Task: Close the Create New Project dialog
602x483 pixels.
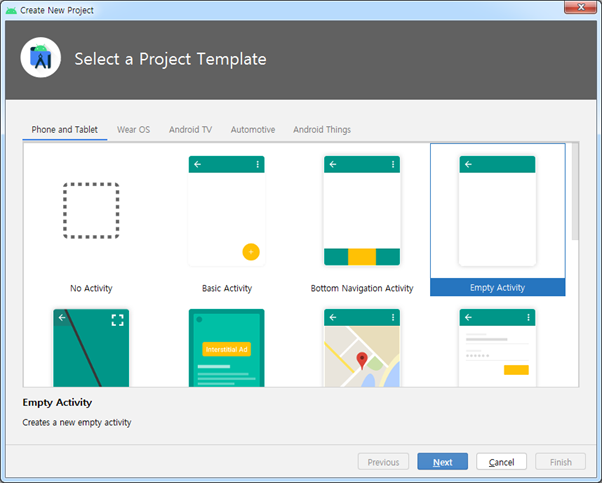Action: 581,7
